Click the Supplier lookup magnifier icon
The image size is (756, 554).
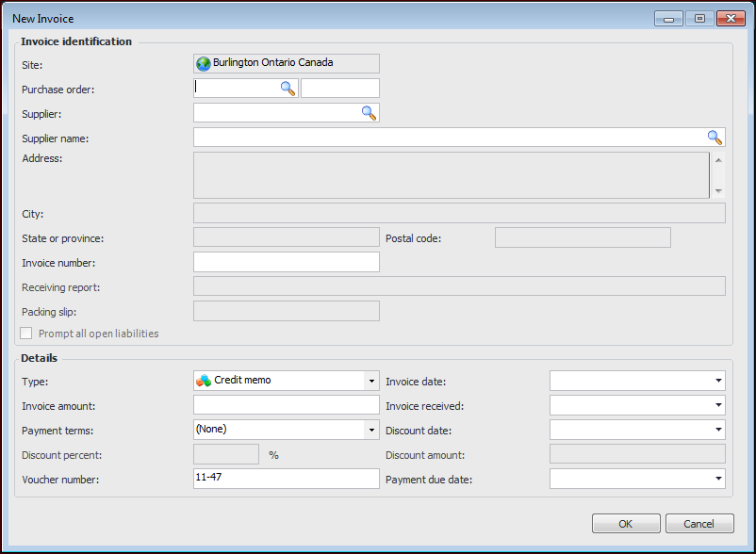[369, 113]
